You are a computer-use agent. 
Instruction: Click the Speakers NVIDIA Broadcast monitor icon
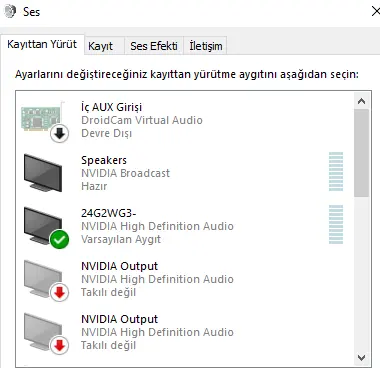click(43, 172)
